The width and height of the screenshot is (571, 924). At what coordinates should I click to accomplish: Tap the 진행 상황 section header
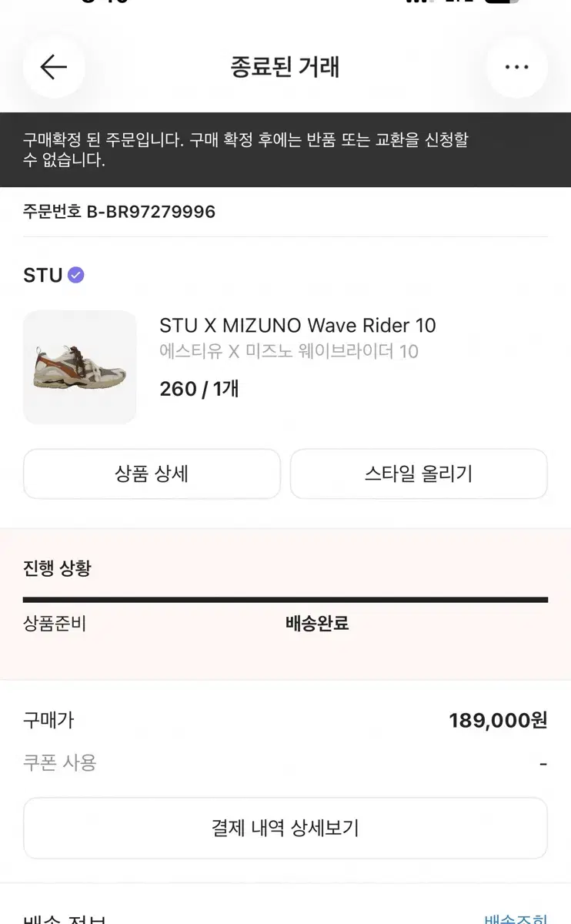[x=57, y=568]
